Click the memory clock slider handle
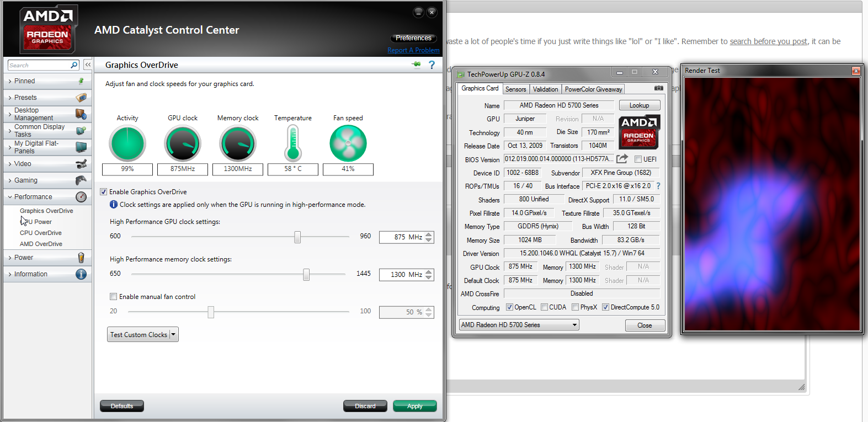Image resolution: width=868 pixels, height=422 pixels. coord(306,275)
